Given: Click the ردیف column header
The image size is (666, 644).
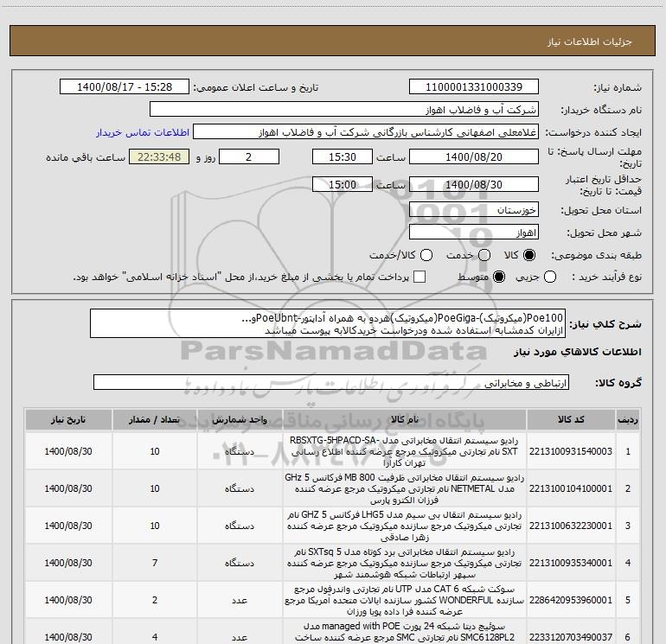Looking at the screenshot, I should pos(628,419).
